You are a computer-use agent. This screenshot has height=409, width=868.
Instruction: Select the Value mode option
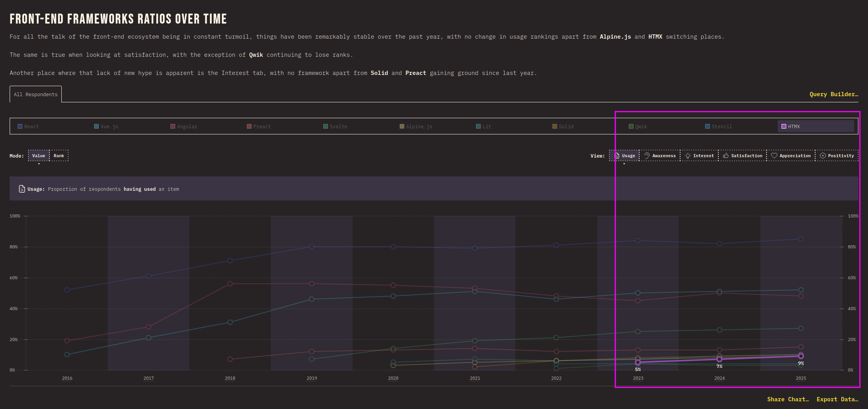[x=39, y=156]
